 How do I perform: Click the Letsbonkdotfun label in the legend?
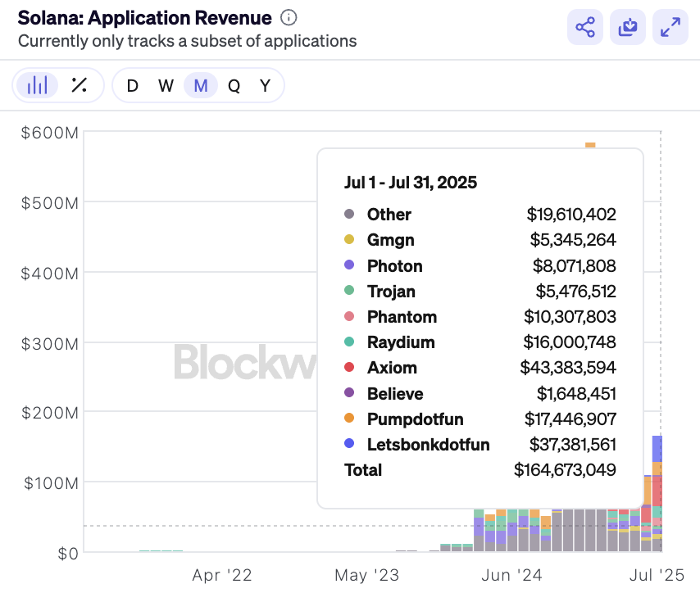(427, 444)
